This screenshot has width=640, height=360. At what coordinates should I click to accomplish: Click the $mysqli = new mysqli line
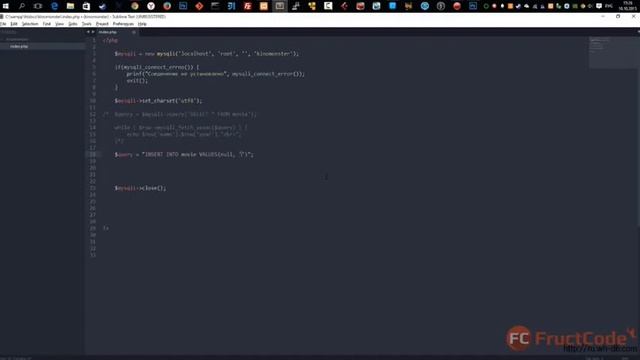[207, 54]
